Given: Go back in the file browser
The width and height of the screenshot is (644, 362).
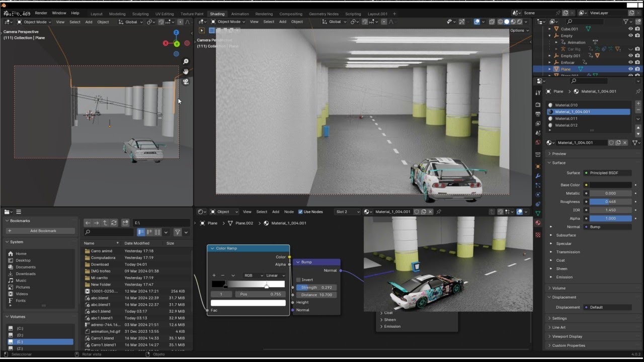Looking at the screenshot, I should [88, 223].
